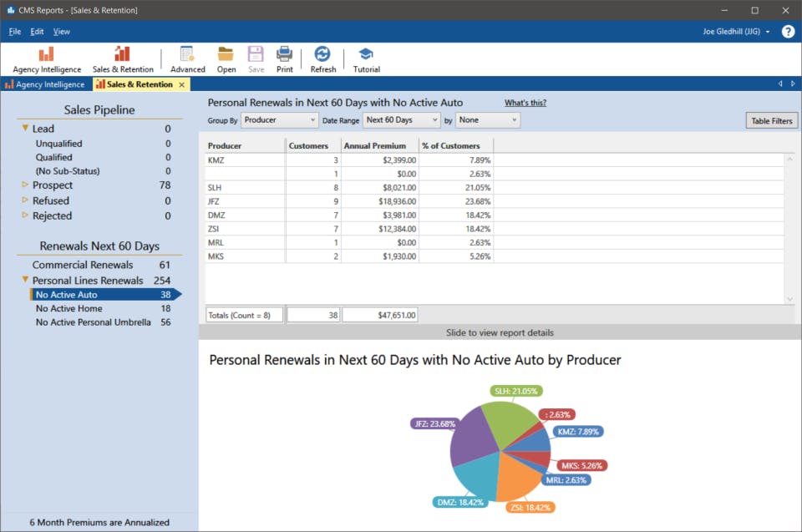Open Table Filters
The width and height of the screenshot is (802, 532).
click(x=770, y=120)
